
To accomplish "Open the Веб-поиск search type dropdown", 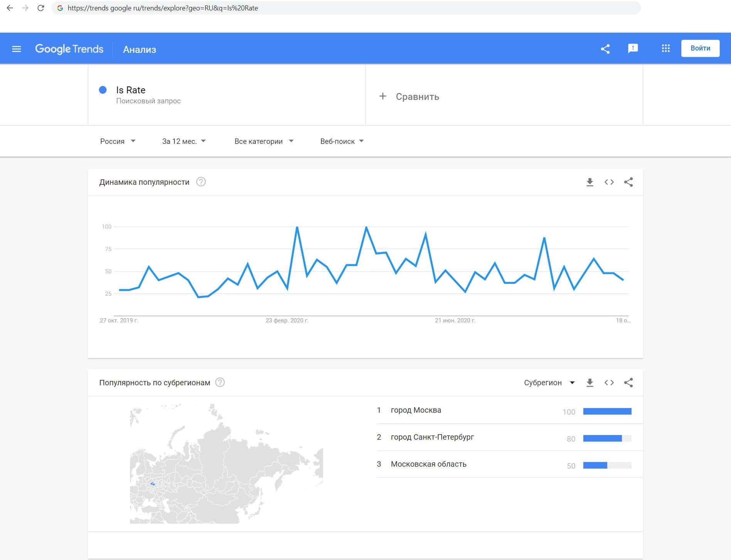I will tap(342, 141).
